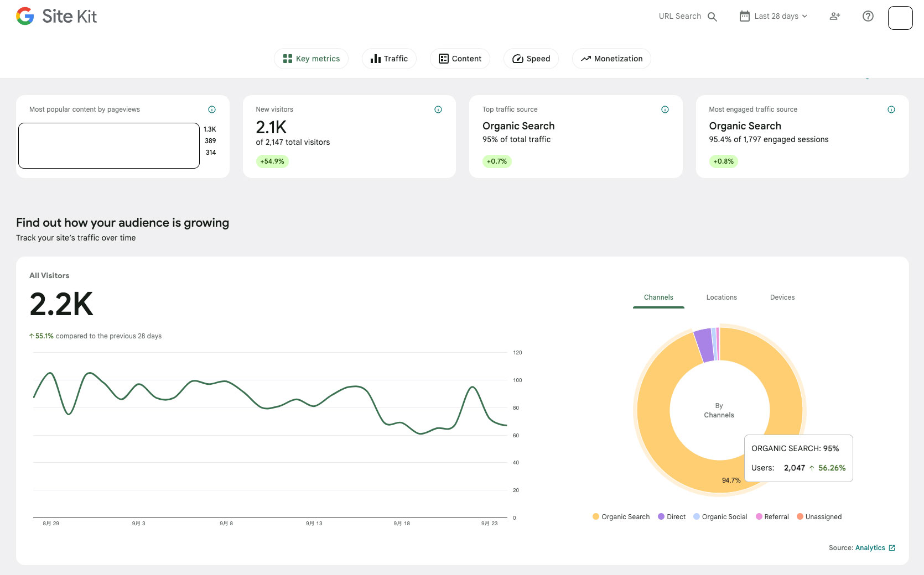Click the purple Direct donut slice
Screen dimensions: 924x575
[704, 346]
